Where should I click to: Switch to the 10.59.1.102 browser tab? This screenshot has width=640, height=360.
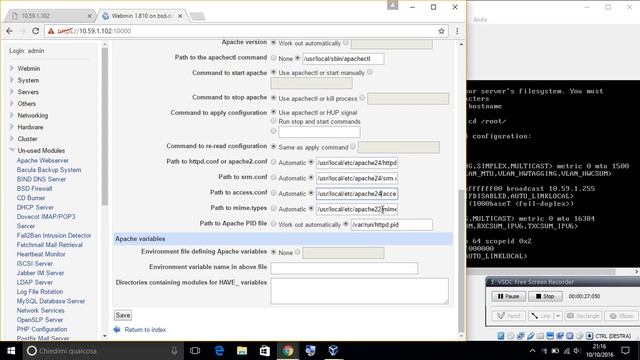[x=49, y=16]
